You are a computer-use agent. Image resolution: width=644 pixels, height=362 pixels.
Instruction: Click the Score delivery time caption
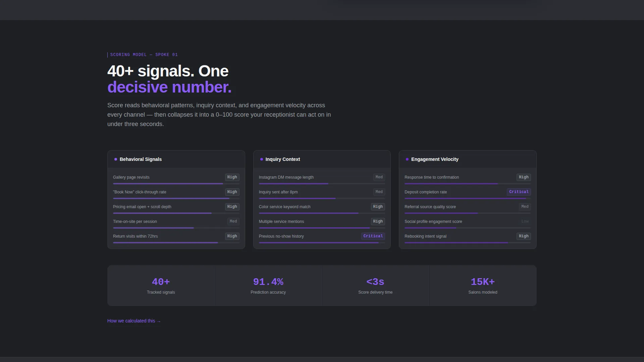point(375,292)
